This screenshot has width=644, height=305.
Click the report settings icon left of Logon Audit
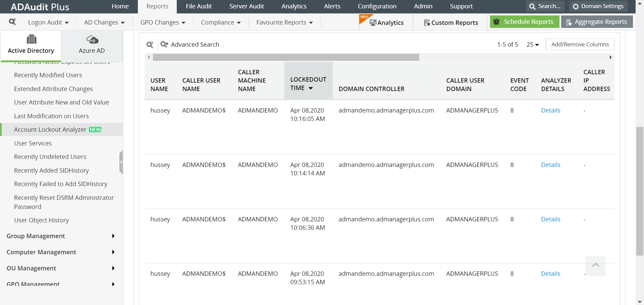pos(13,21)
